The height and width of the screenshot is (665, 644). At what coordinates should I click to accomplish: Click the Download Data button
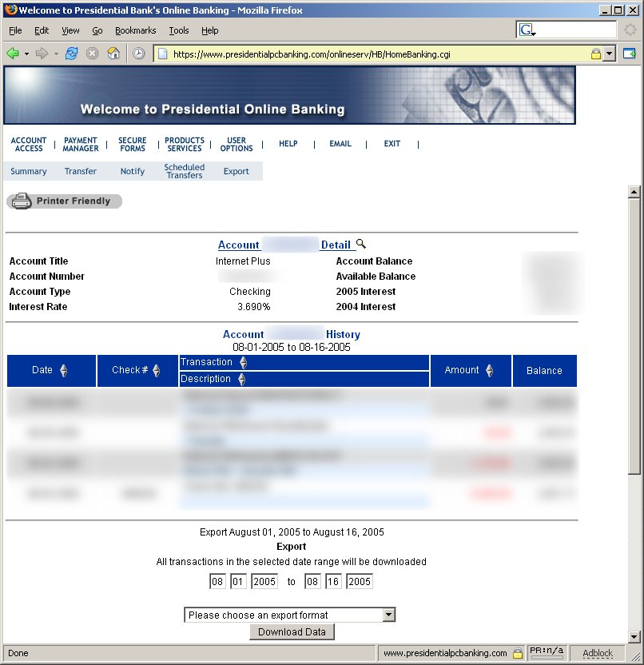[x=292, y=631]
